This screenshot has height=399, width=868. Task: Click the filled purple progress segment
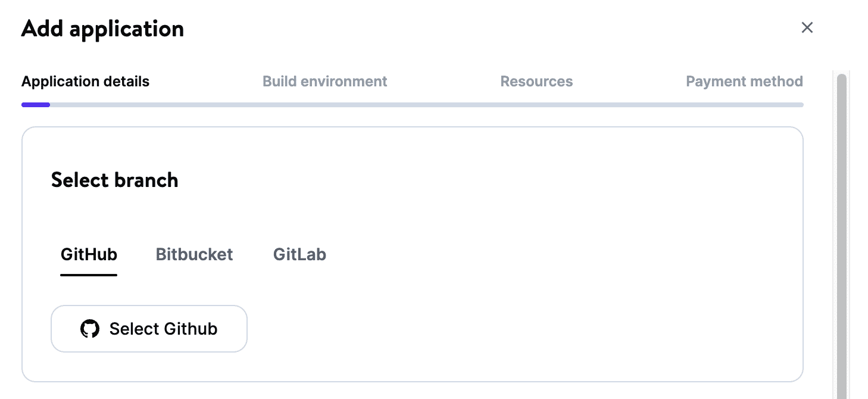pos(35,105)
